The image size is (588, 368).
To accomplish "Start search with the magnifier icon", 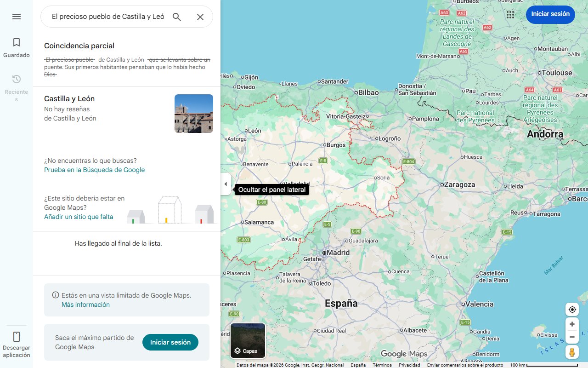I will tap(176, 16).
